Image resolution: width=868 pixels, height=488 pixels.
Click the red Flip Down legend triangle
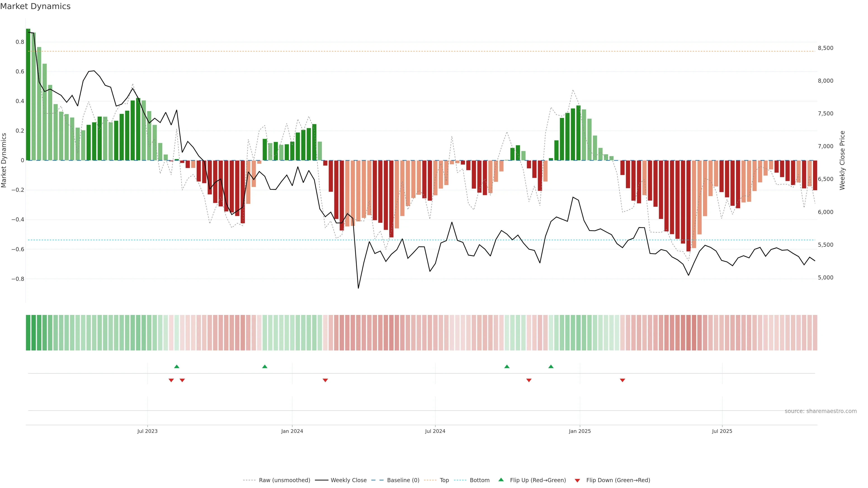pos(577,480)
